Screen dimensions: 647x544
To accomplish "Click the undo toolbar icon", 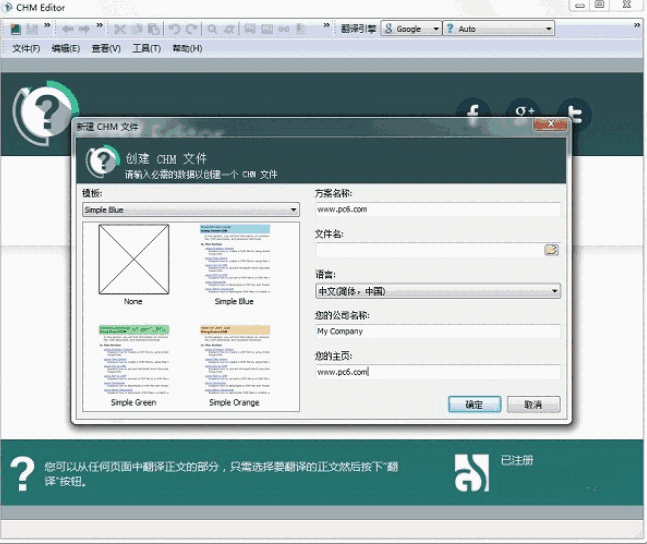I will tap(175, 29).
